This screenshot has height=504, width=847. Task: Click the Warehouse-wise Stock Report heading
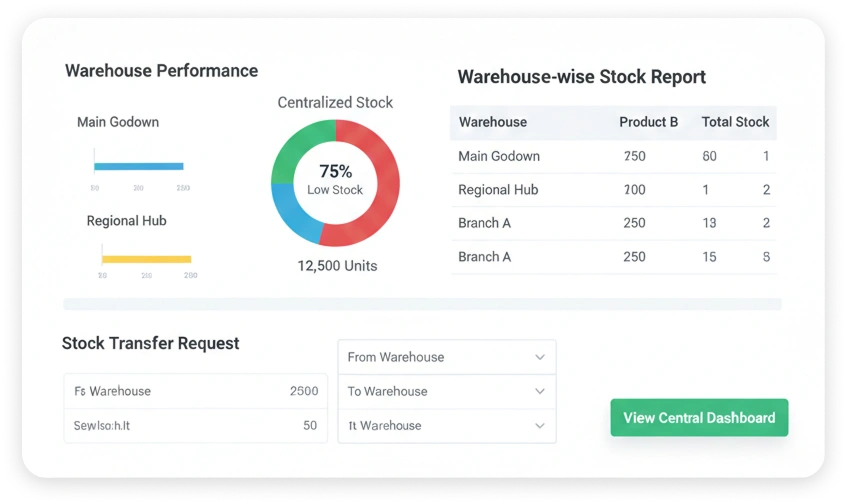coord(582,77)
